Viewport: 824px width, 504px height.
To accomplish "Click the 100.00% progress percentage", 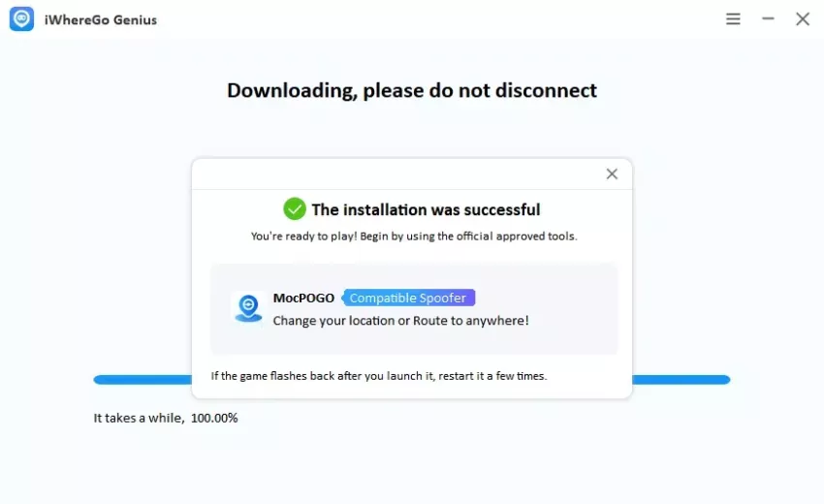I will coord(214,418).
